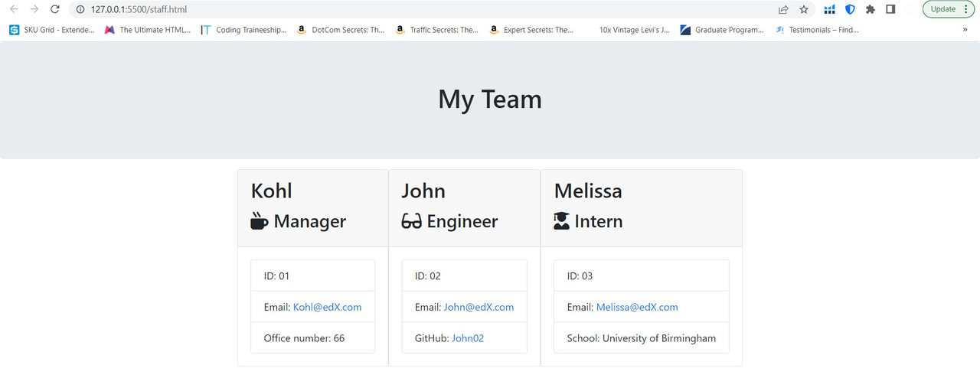Click the John@edX.com email link
The width and height of the screenshot is (980, 388).
(479, 307)
